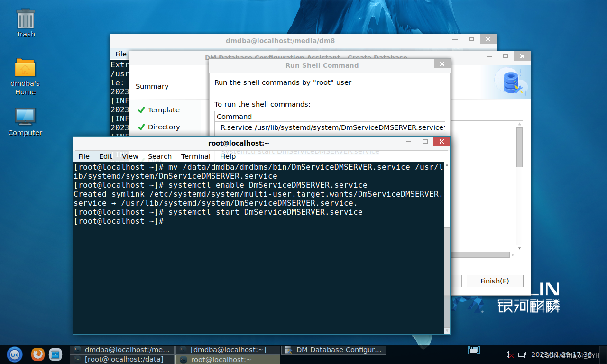Select the Directory step in sidebar

[164, 127]
